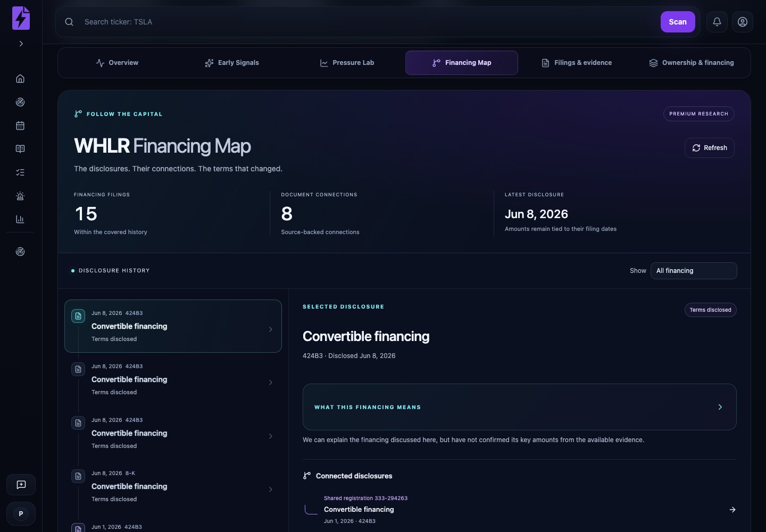Expand the sidebar with the chevron
Image resolution: width=766 pixels, height=532 pixels.
(x=21, y=44)
